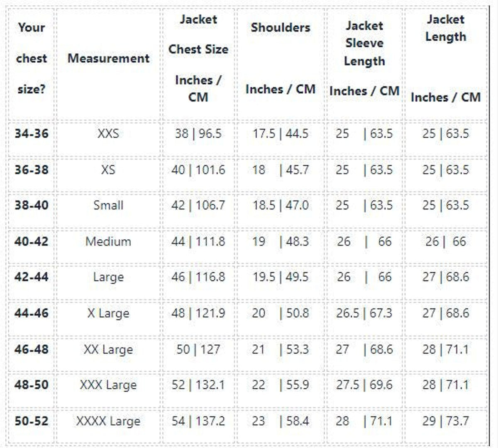The width and height of the screenshot is (498, 448).
Task: Select the 50-52 chest size cell
Action: coord(32,421)
